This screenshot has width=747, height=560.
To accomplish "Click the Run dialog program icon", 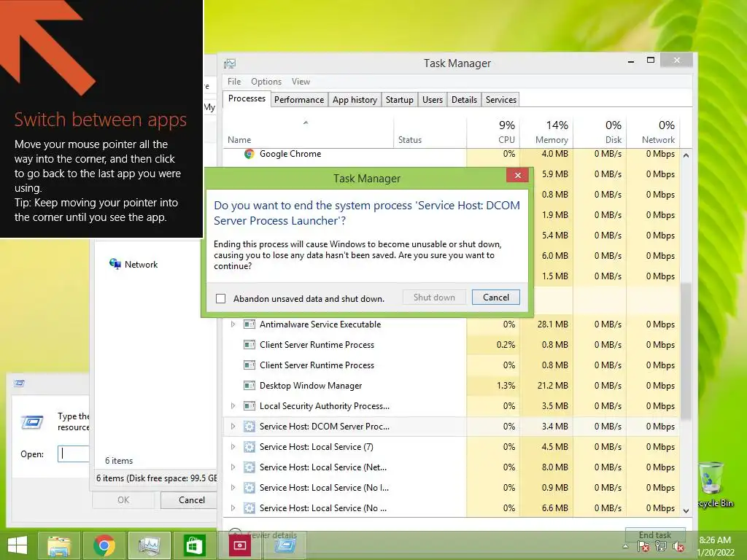I will point(32,422).
